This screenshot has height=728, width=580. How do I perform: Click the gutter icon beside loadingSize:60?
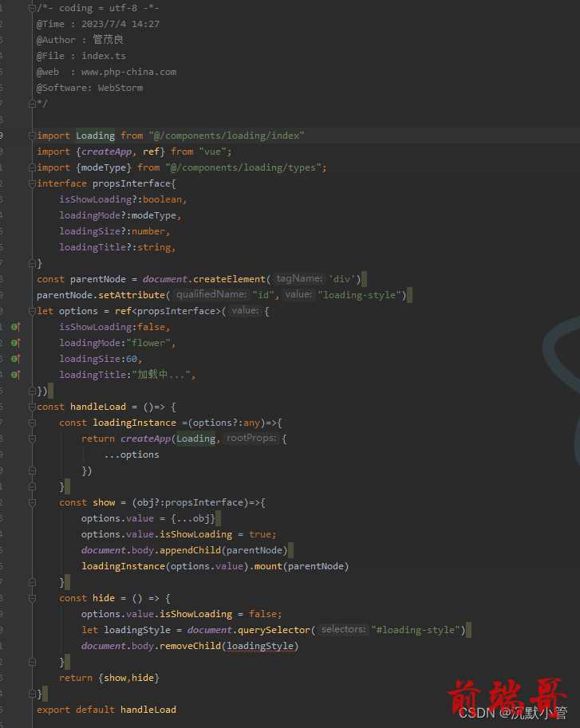(15, 359)
